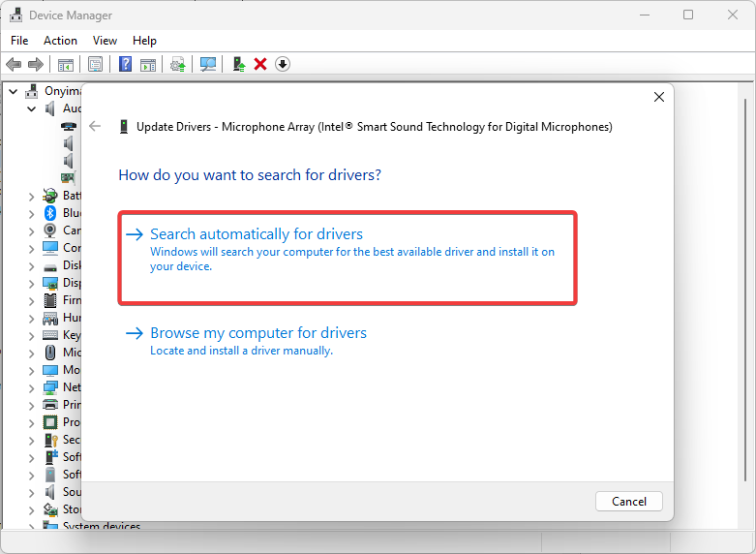Click the Back arrow toolbar icon

point(14,64)
